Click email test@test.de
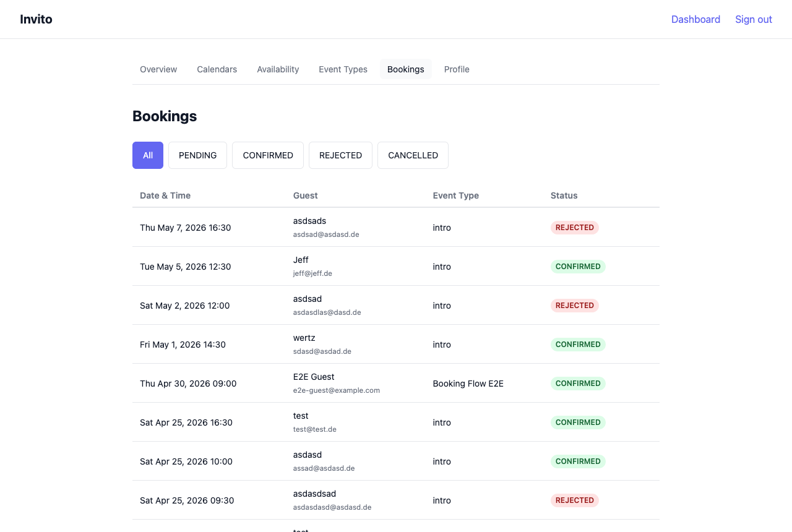The image size is (792, 532). tap(315, 429)
